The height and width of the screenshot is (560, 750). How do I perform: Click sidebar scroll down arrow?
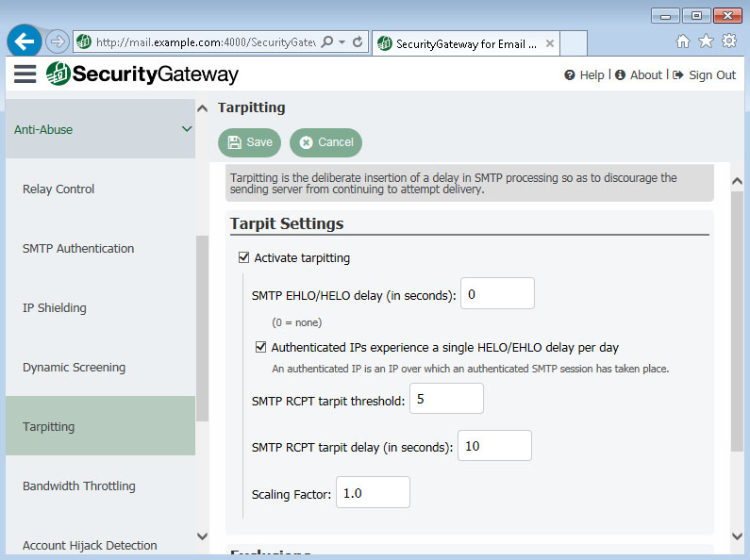[202, 536]
